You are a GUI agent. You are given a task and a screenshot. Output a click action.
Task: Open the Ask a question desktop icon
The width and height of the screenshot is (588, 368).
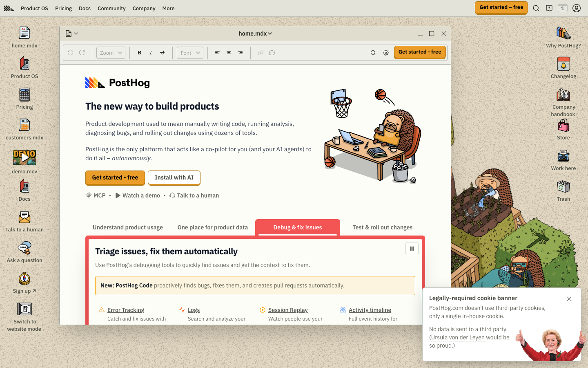(24, 252)
